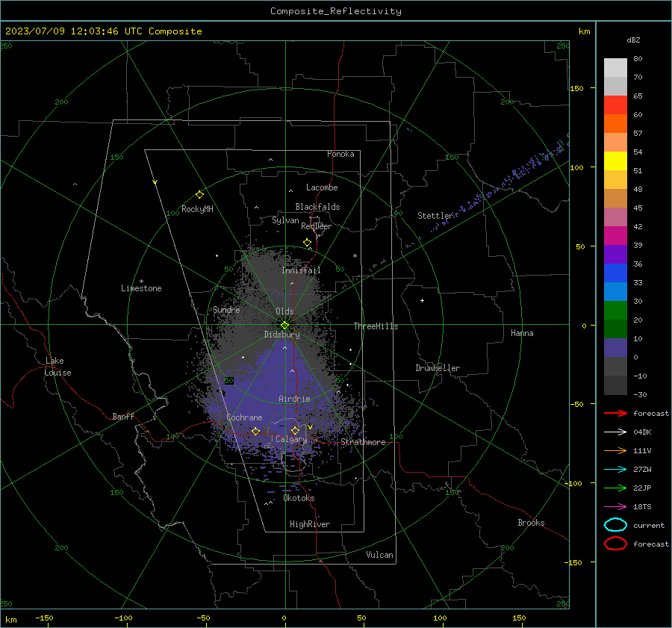
Task: Select the blue 33-36 dBZ swatch
Action: [615, 273]
